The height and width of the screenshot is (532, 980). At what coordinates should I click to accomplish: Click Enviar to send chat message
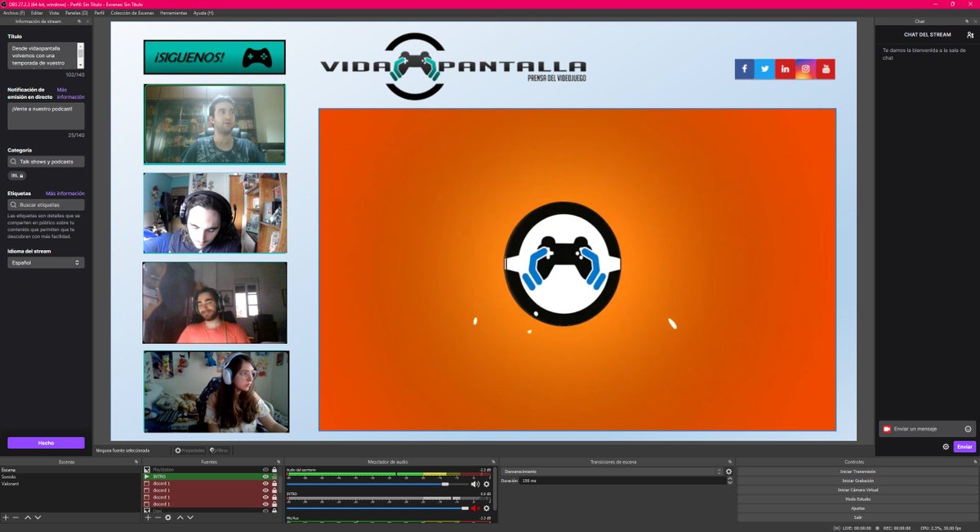964,447
